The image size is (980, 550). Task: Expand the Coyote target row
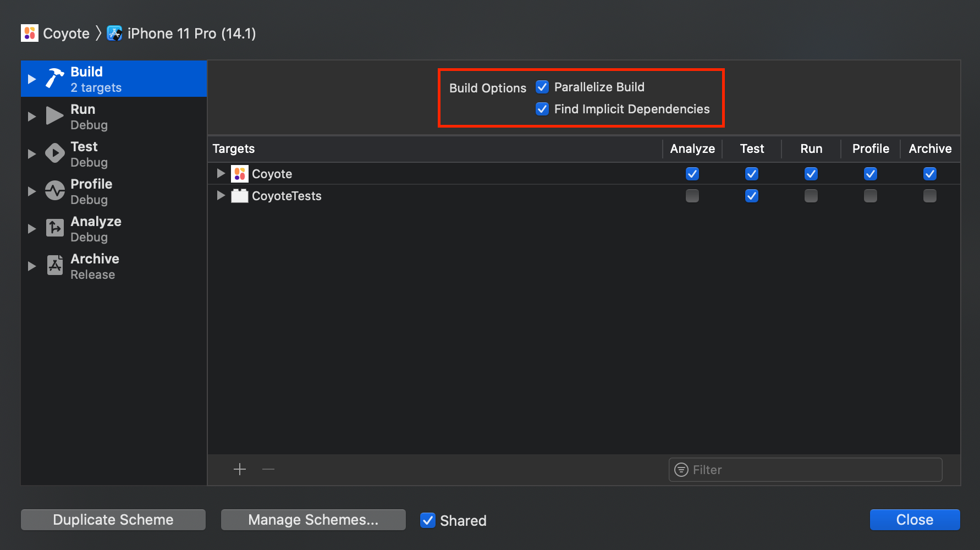(x=221, y=174)
